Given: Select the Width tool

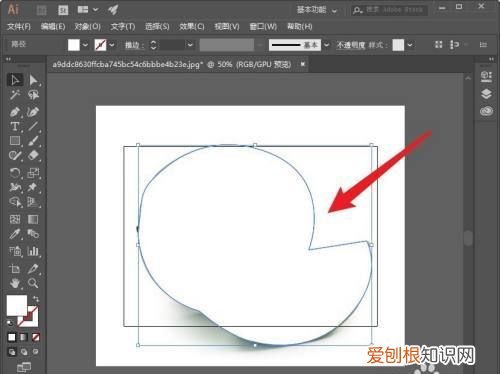Looking at the screenshot, I should pos(15,187).
